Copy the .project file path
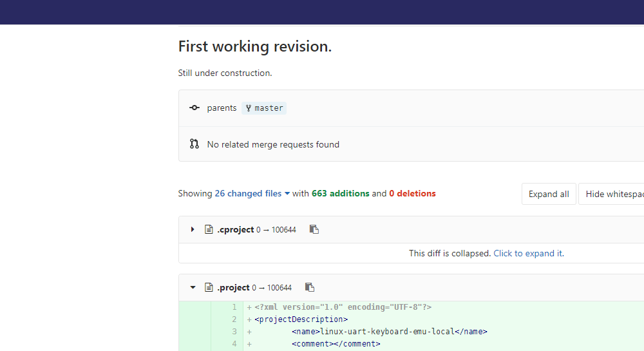Image resolution: width=644 pixels, height=351 pixels. [310, 287]
